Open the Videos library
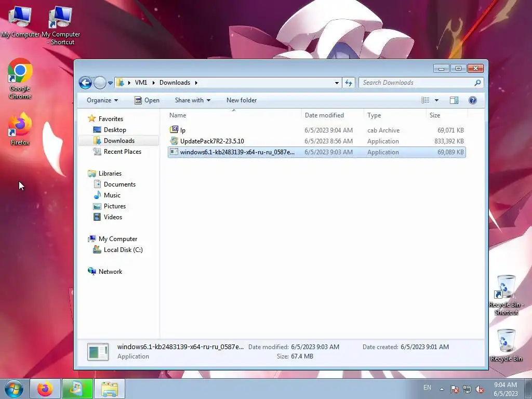This screenshot has height=399, width=532. pyautogui.click(x=113, y=217)
